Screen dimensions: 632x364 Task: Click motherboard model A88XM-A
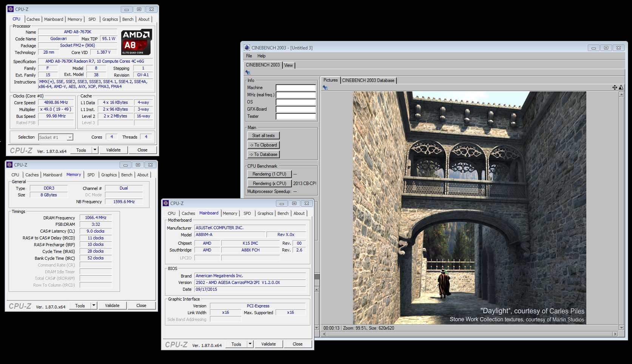pyautogui.click(x=230, y=234)
